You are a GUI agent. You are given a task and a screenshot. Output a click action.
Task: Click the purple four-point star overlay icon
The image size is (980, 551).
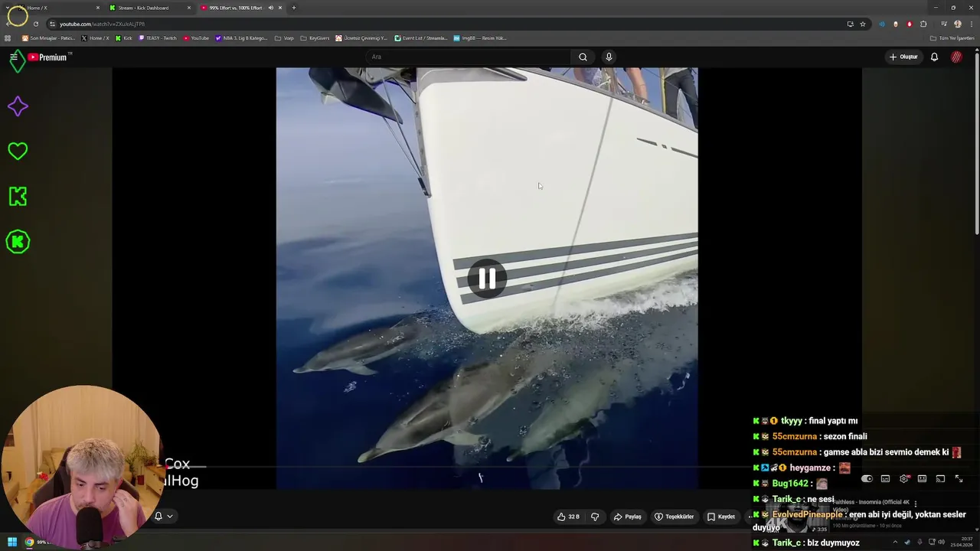pyautogui.click(x=18, y=106)
